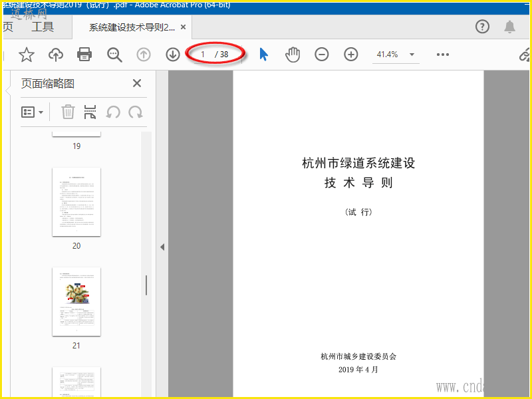This screenshot has width=532, height=399.
Task: Close the 页面缩略图 panel
Action: point(137,83)
